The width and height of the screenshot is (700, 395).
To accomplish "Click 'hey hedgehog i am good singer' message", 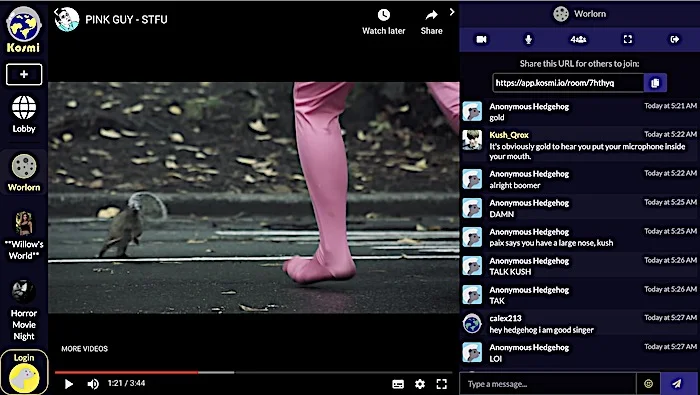I will pos(542,330).
